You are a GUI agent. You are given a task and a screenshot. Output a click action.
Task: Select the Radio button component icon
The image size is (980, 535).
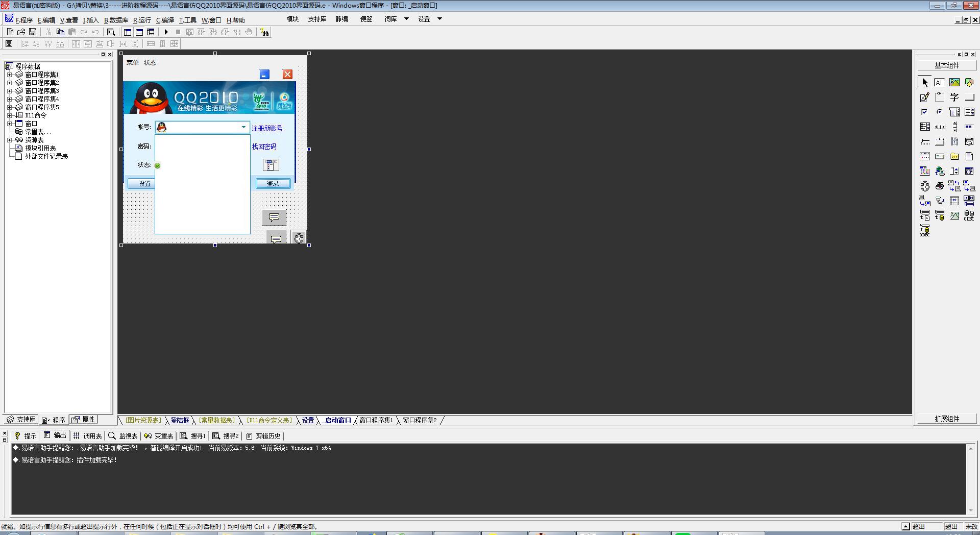(939, 112)
